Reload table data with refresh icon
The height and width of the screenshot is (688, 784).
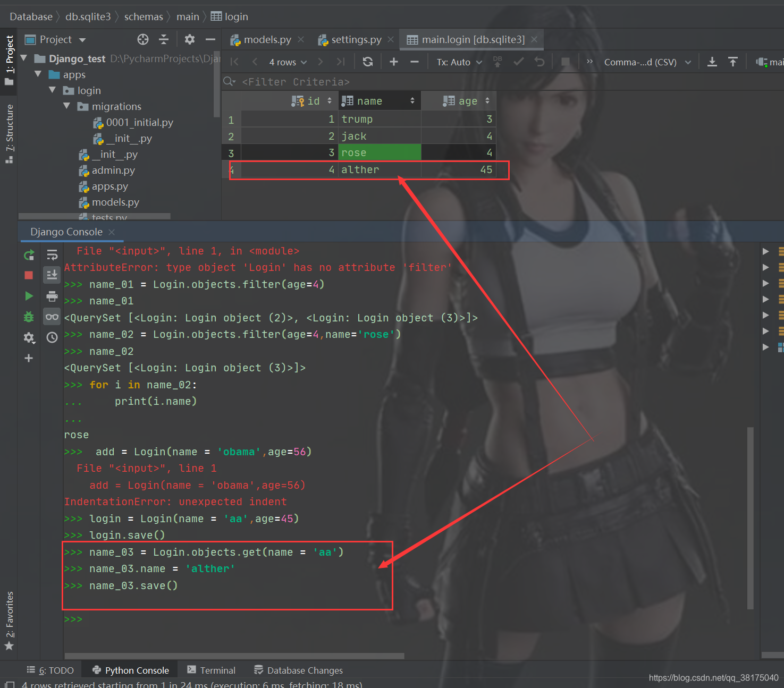(367, 62)
